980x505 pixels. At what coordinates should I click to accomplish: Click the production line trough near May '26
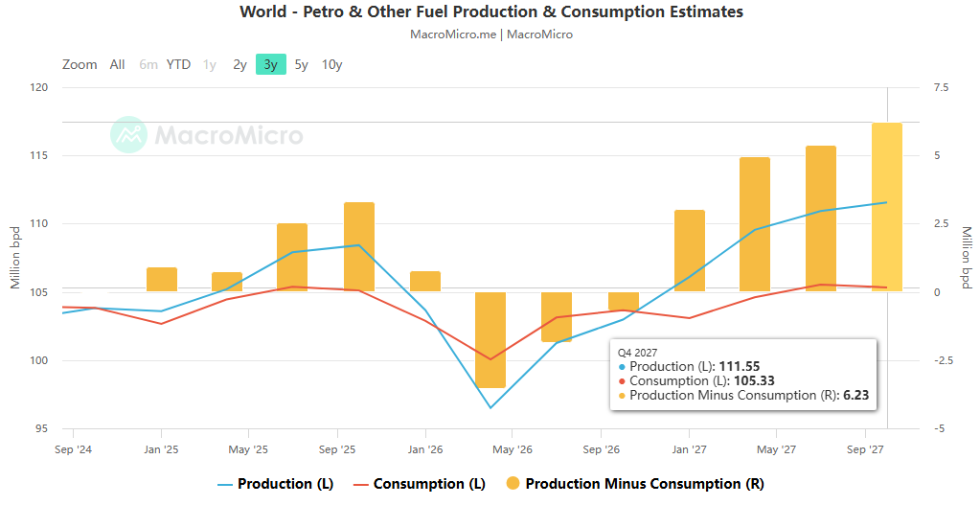pos(490,407)
